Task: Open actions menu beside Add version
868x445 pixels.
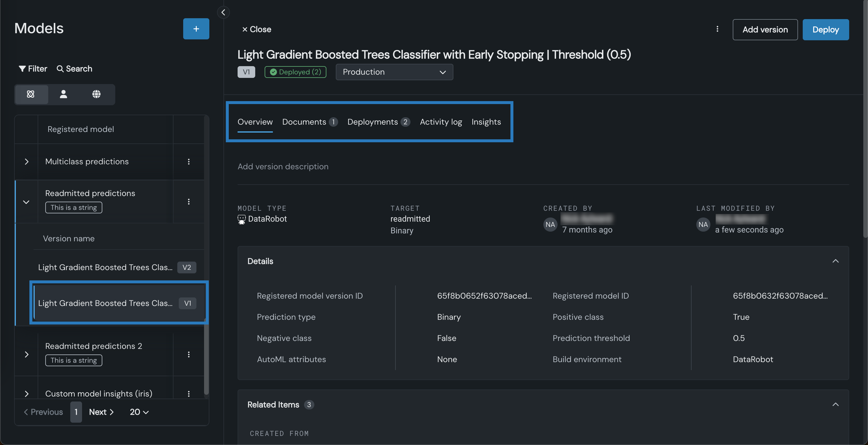Action: [x=717, y=29]
